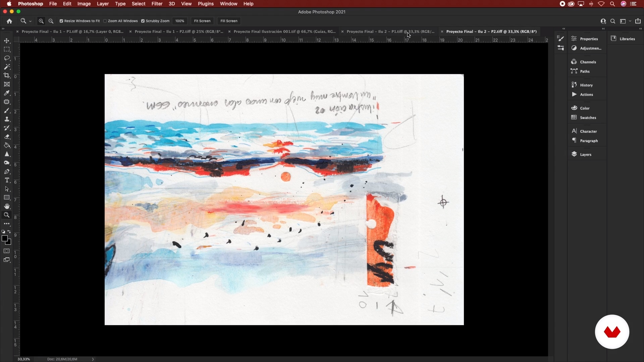The image size is (644, 362).
Task: Select the Crop tool
Action: (7, 75)
